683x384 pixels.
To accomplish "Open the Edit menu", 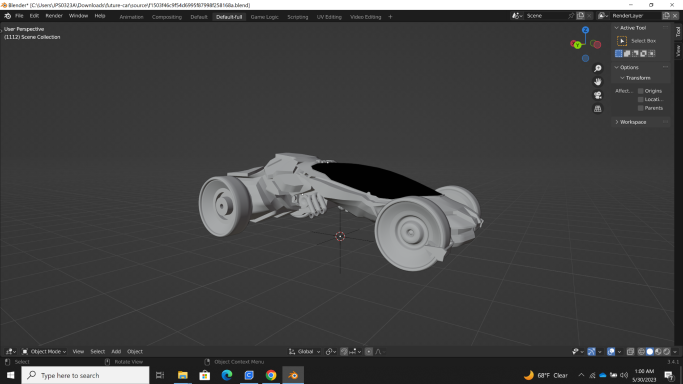I will click(34, 16).
